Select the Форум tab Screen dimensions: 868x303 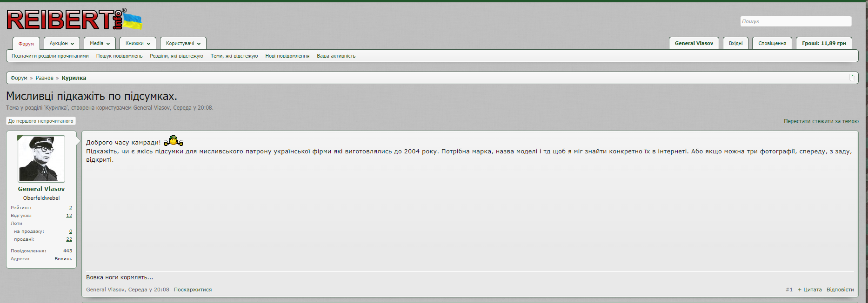click(26, 44)
